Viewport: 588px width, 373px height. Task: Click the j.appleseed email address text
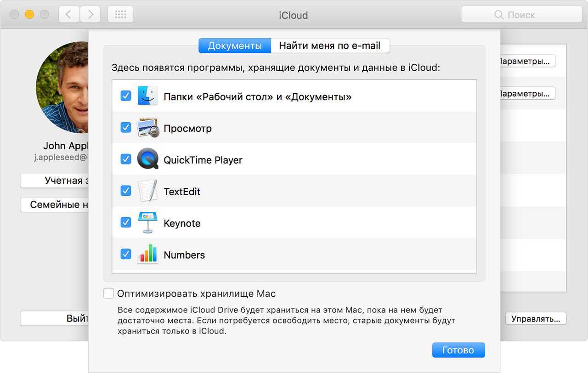[x=62, y=157]
